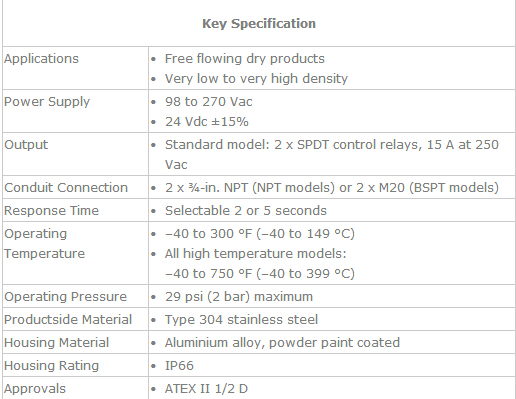Select the Power Supply row label
Viewport: 516px width, 399px height.
47,102
